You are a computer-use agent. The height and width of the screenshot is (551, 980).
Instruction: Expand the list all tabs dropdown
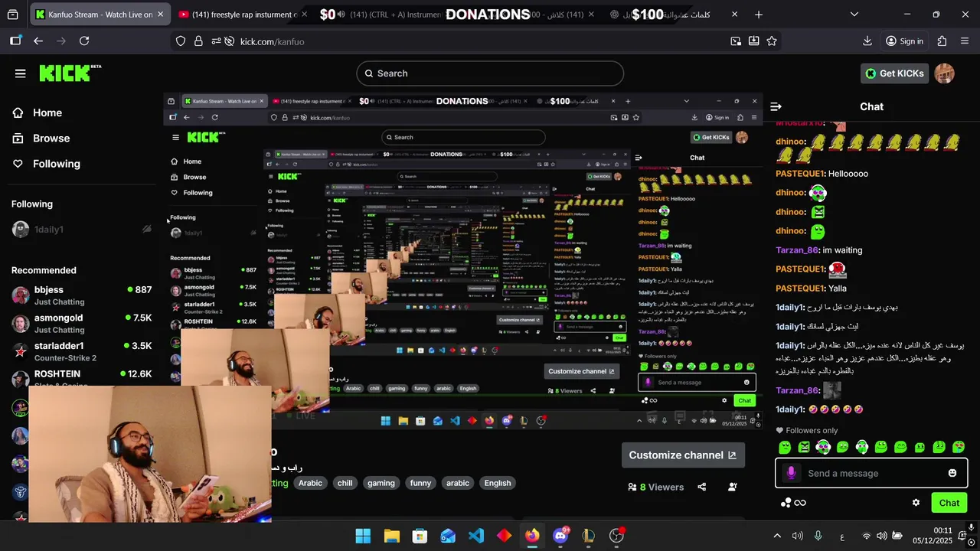tap(854, 15)
